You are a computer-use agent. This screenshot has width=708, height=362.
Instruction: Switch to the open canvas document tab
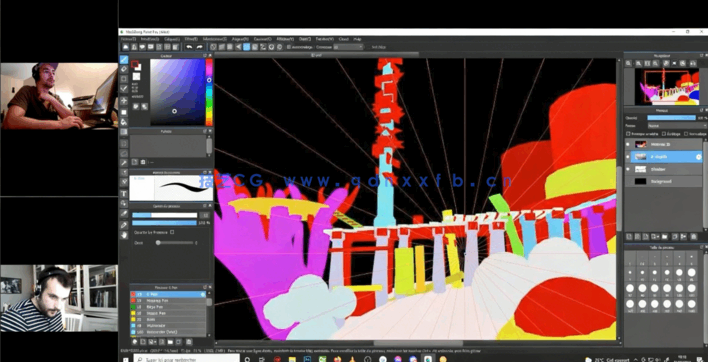[x=317, y=55]
